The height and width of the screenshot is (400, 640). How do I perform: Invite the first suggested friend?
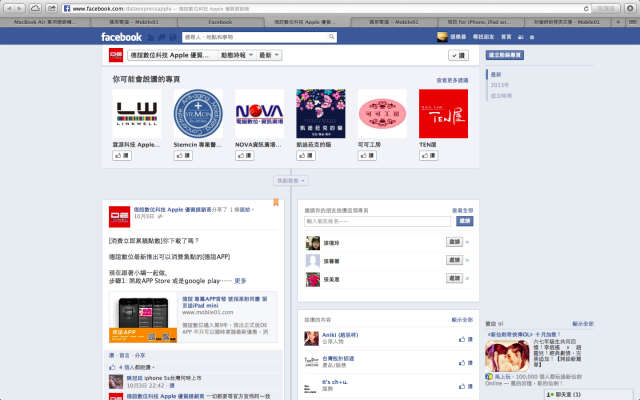[454, 242]
